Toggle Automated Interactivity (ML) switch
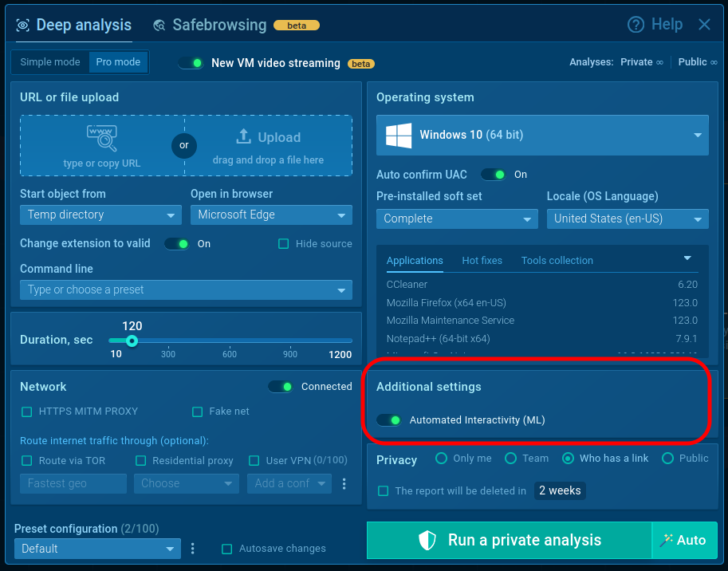Screen dimensions: 728x571 [389, 419]
